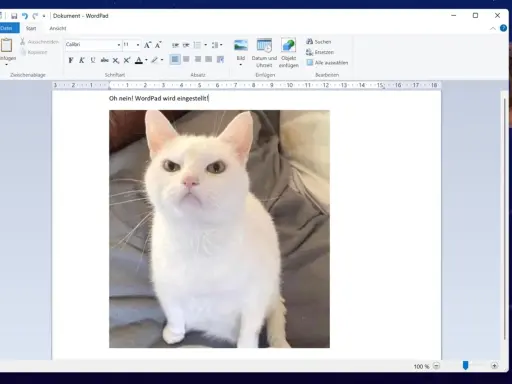Apply the text highlight marker
The height and width of the screenshot is (384, 512).
[x=154, y=60]
